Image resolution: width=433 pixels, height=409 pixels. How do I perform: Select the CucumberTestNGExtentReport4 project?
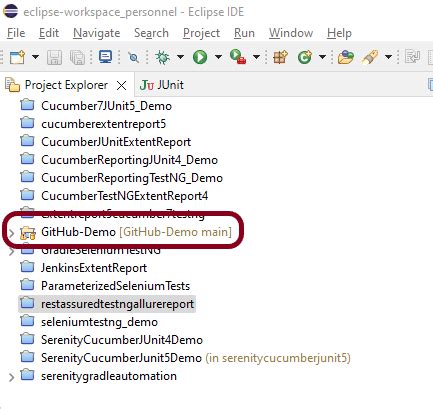point(124,196)
